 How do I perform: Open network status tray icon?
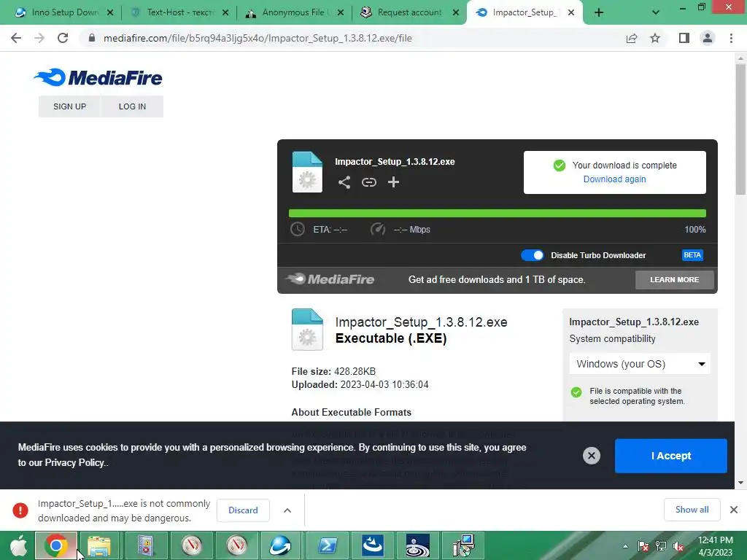(661, 546)
